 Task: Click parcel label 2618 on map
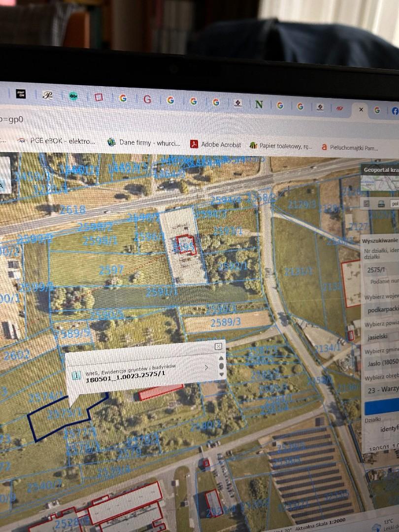[x=72, y=210]
